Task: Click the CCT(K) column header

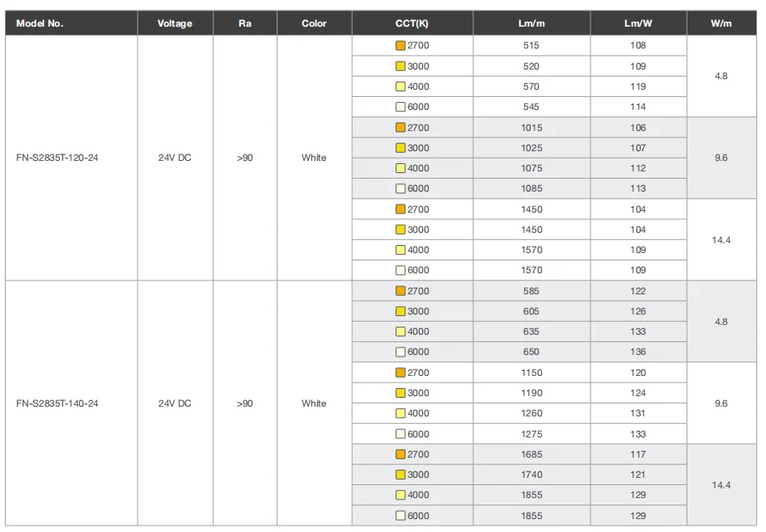Action: [412, 23]
